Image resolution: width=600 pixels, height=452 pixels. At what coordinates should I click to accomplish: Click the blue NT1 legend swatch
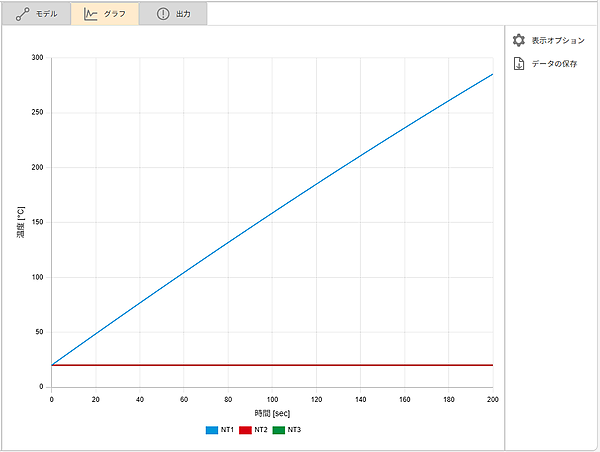212,430
